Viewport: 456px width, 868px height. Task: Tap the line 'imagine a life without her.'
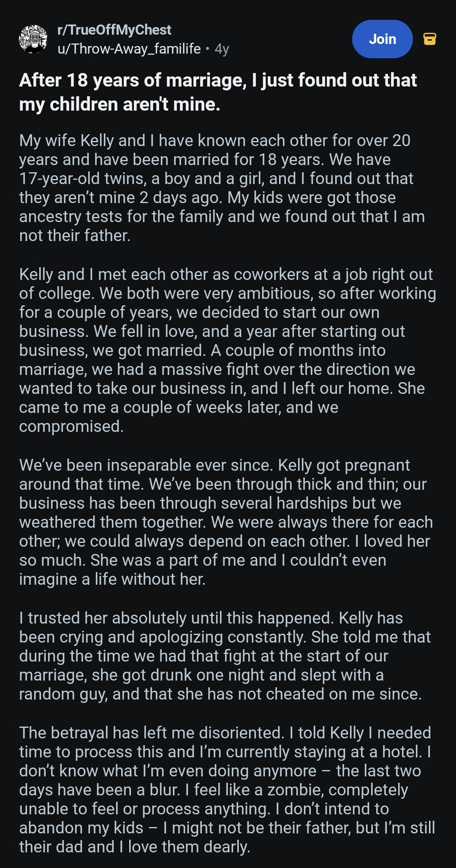[112, 579]
